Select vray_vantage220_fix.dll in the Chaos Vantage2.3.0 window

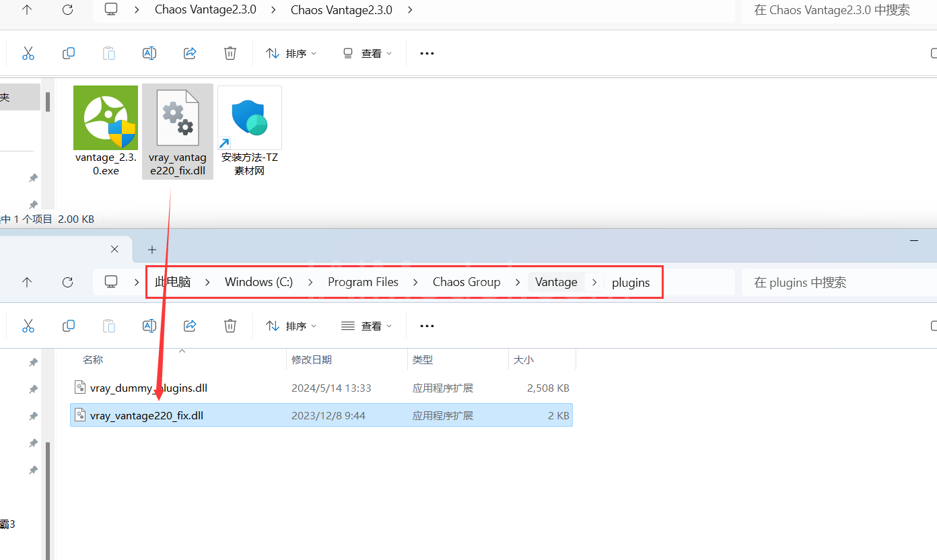coord(178,131)
